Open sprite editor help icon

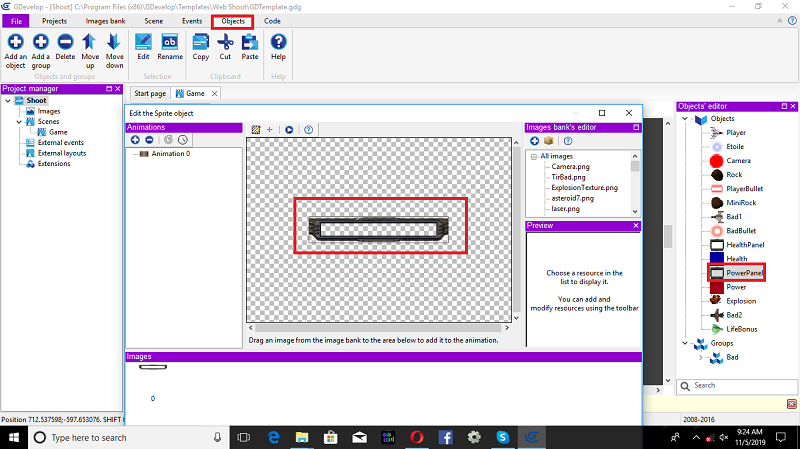tap(308, 130)
